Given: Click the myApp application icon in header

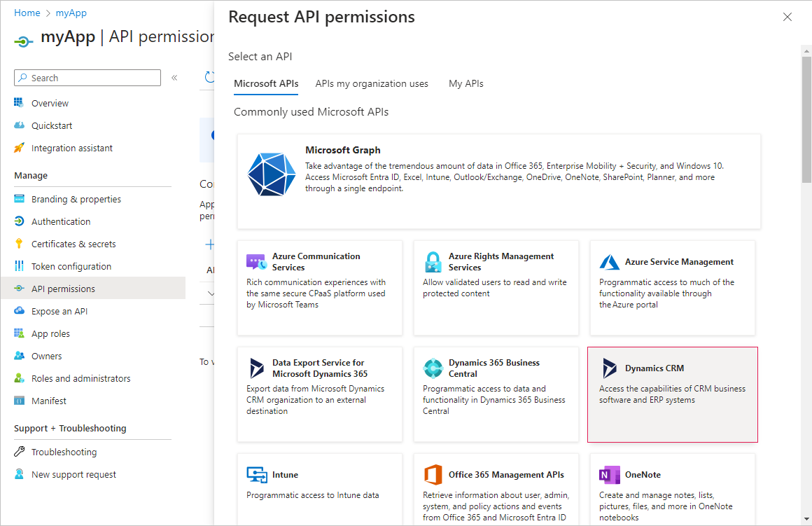Looking at the screenshot, I should click(x=23, y=41).
